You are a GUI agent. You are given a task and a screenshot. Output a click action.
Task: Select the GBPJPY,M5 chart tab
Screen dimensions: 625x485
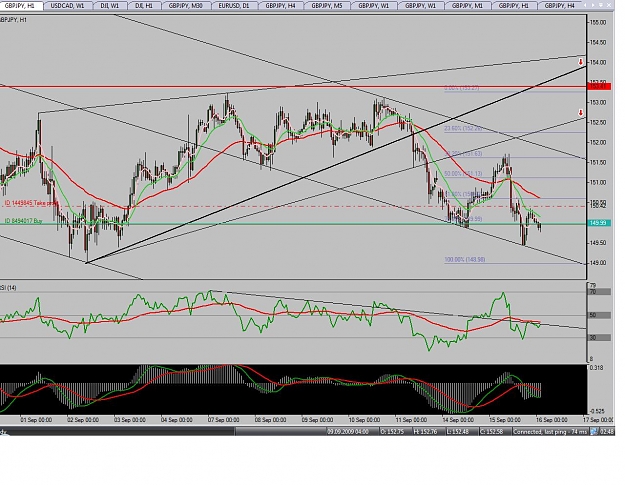tap(327, 6)
